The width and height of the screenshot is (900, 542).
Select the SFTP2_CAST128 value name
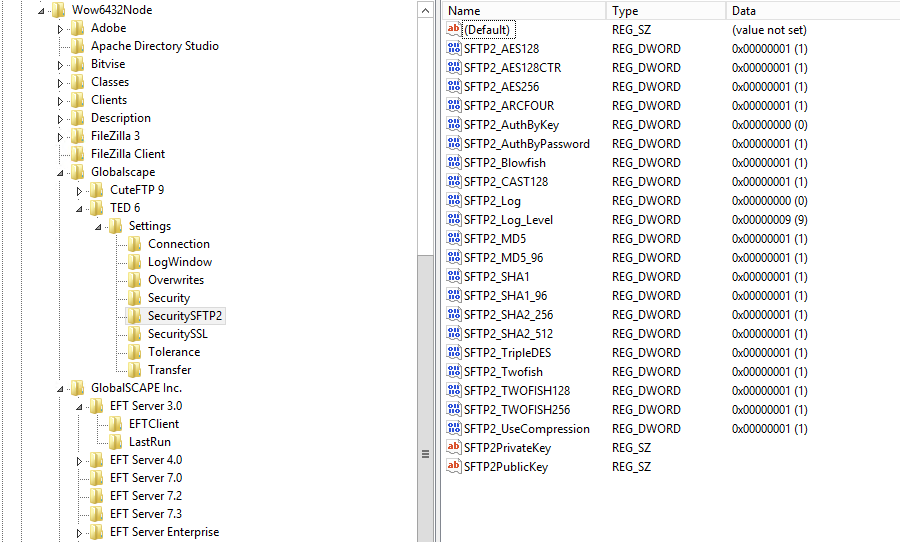pos(506,181)
